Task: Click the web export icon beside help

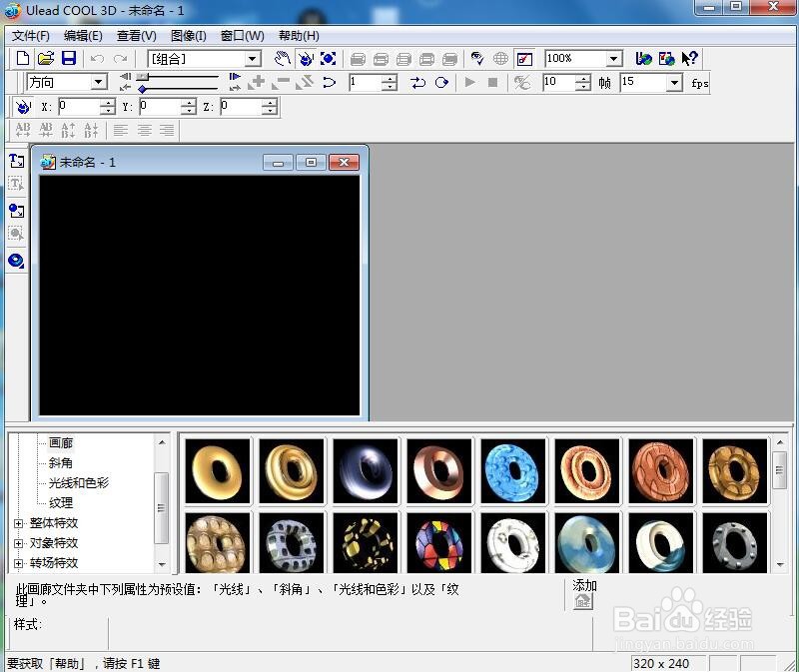Action: click(666, 59)
